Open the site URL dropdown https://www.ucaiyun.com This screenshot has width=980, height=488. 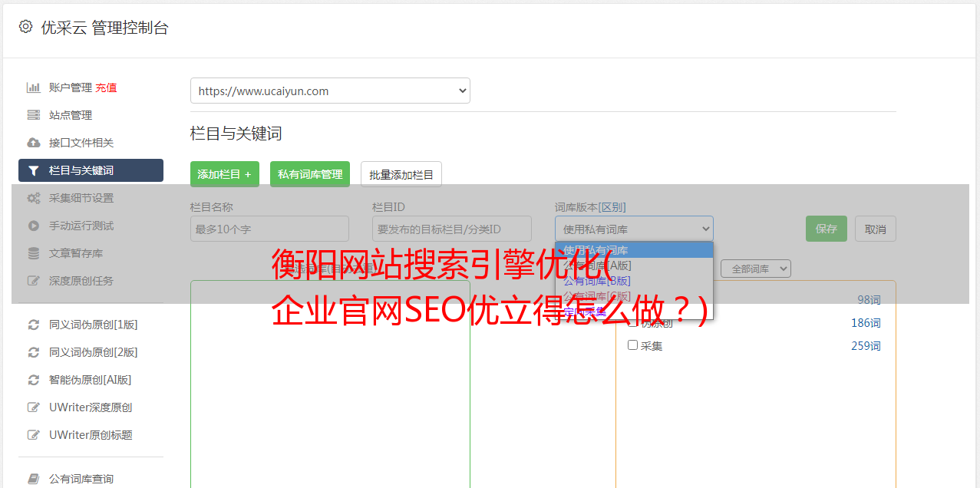[330, 91]
